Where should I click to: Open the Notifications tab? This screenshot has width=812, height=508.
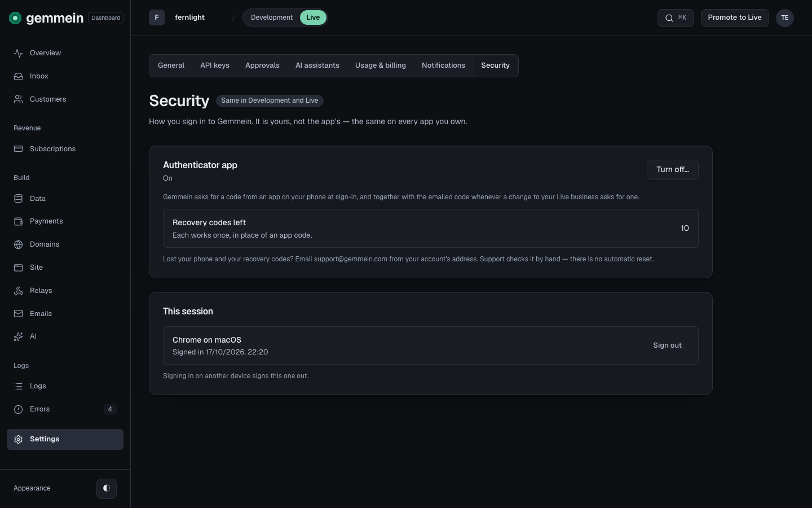coord(444,65)
